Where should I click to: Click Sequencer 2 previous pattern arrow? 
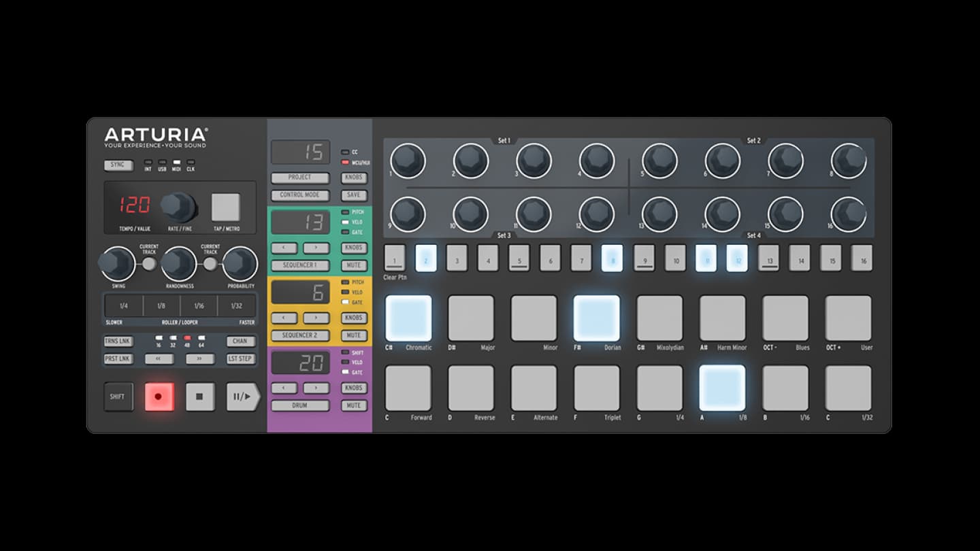pyautogui.click(x=284, y=318)
